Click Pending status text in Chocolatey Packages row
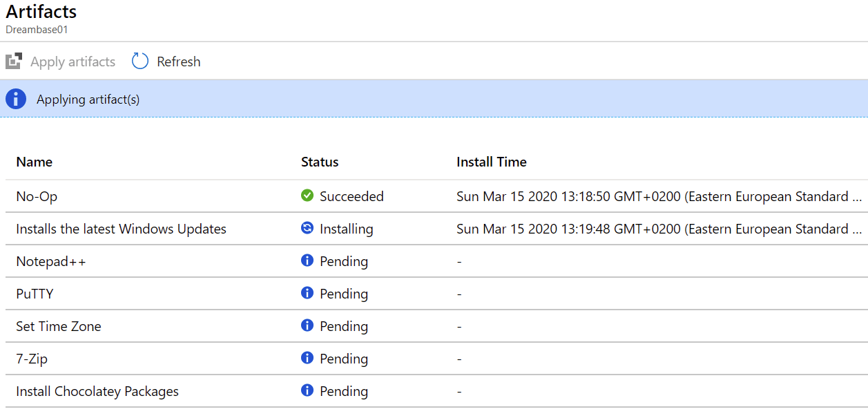Screen dimensions: 868x416 pos(344,391)
